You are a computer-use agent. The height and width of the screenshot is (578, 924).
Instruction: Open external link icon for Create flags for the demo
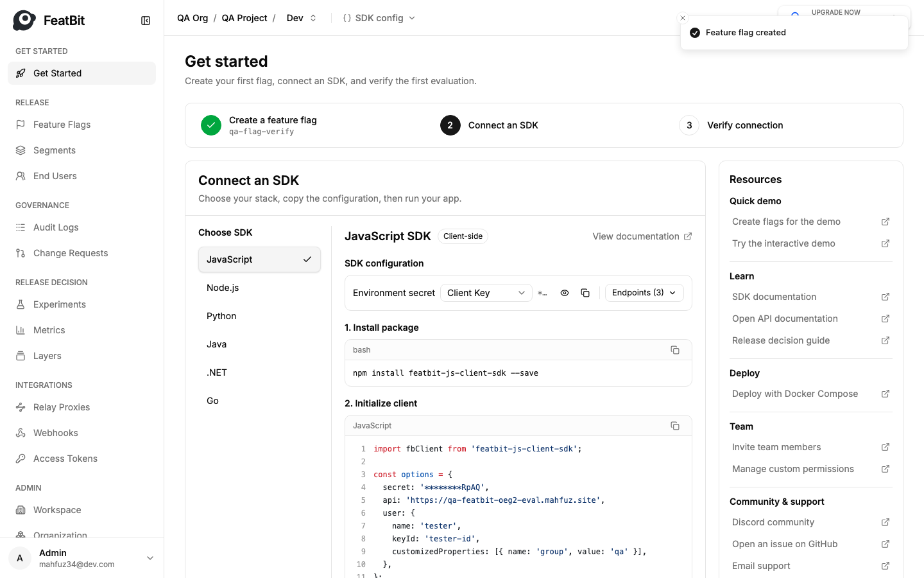[x=886, y=222]
